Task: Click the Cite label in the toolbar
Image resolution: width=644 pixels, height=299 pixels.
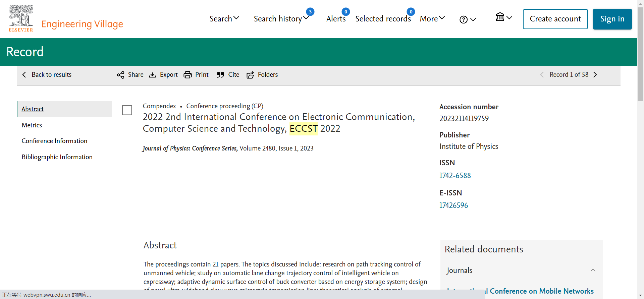Action: pyautogui.click(x=234, y=75)
